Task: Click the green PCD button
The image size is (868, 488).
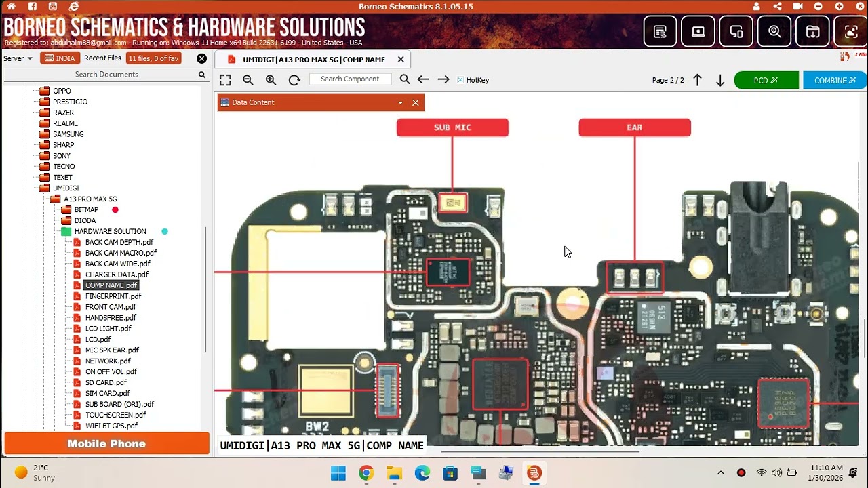Action: tap(766, 80)
